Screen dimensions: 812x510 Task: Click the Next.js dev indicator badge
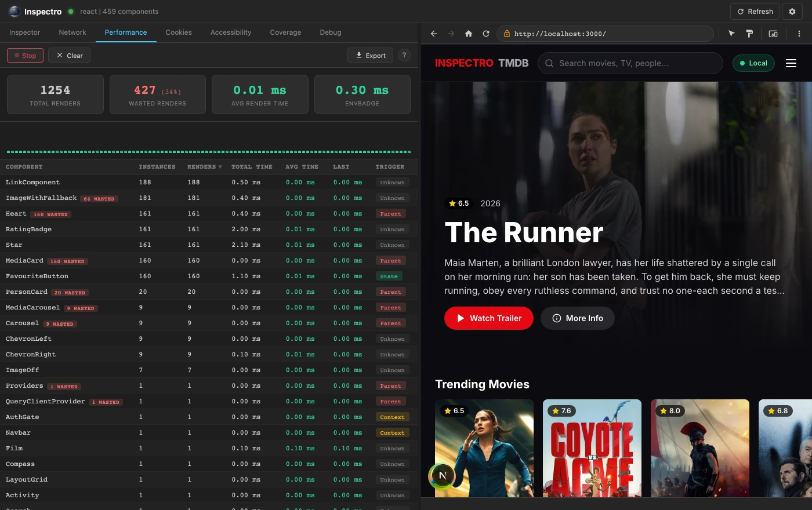pos(443,475)
